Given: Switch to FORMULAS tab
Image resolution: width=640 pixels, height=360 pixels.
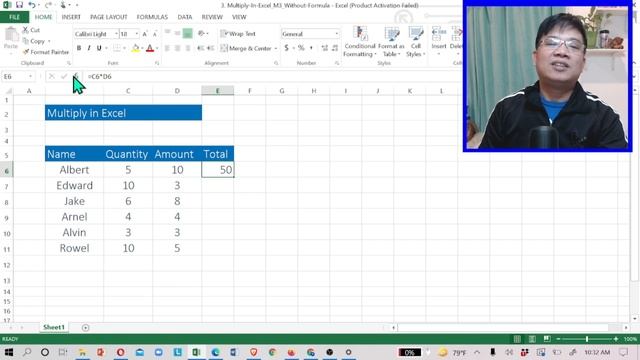Looking at the screenshot, I should (x=152, y=17).
